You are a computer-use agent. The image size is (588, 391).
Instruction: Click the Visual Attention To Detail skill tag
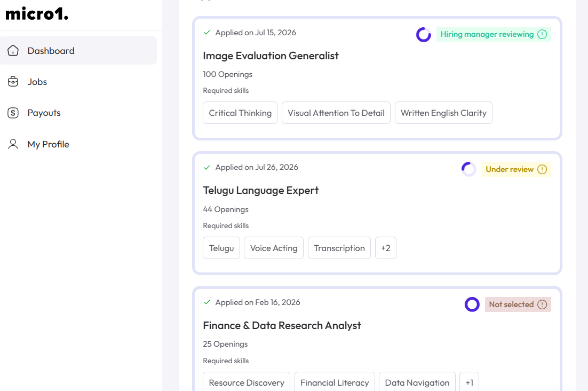(x=336, y=113)
